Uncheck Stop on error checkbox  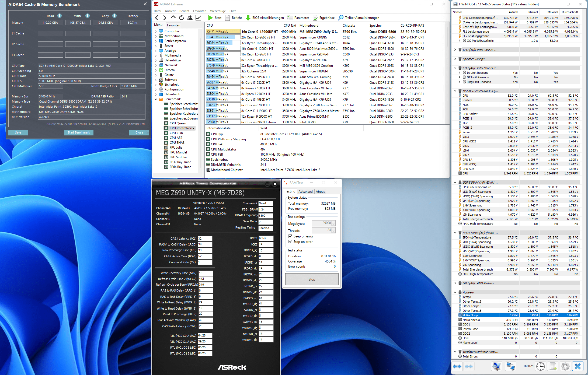pyautogui.click(x=290, y=242)
